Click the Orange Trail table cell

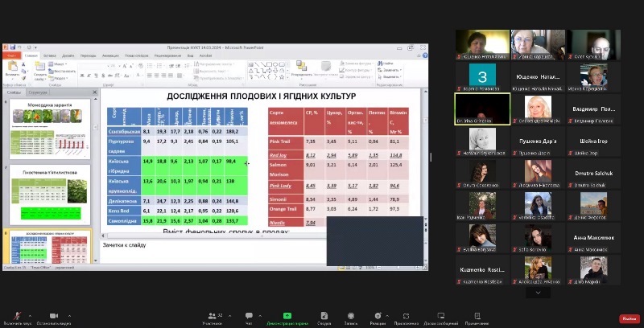click(286, 209)
